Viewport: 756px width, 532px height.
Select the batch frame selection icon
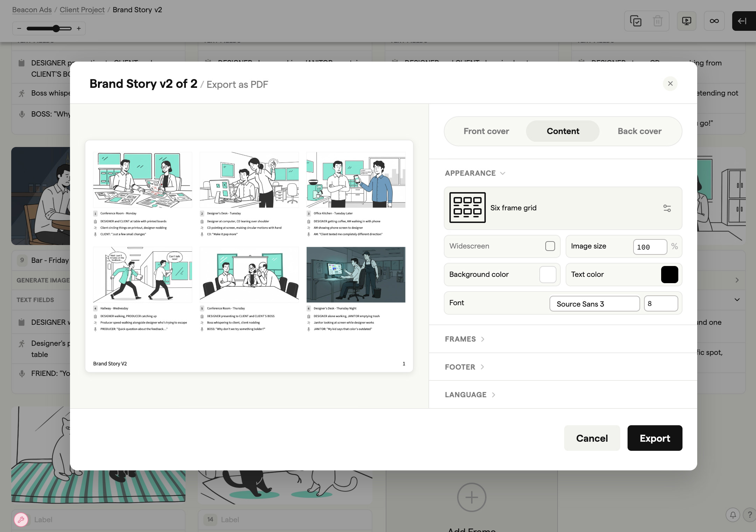[x=636, y=21]
